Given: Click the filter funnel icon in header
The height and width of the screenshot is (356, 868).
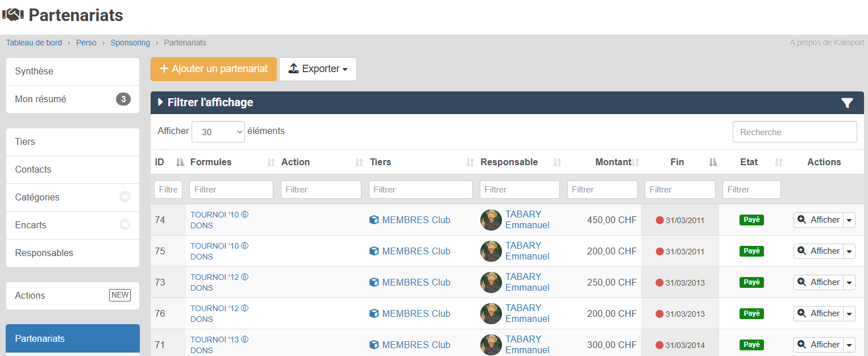Looking at the screenshot, I should click(847, 103).
